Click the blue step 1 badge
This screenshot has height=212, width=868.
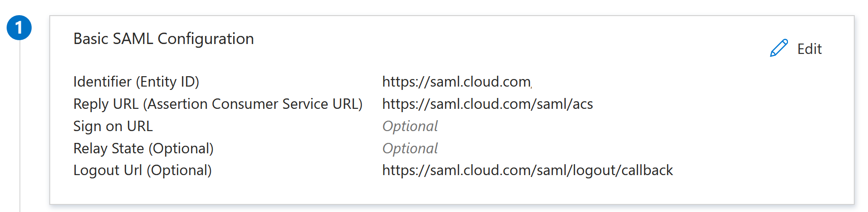pos(19,28)
